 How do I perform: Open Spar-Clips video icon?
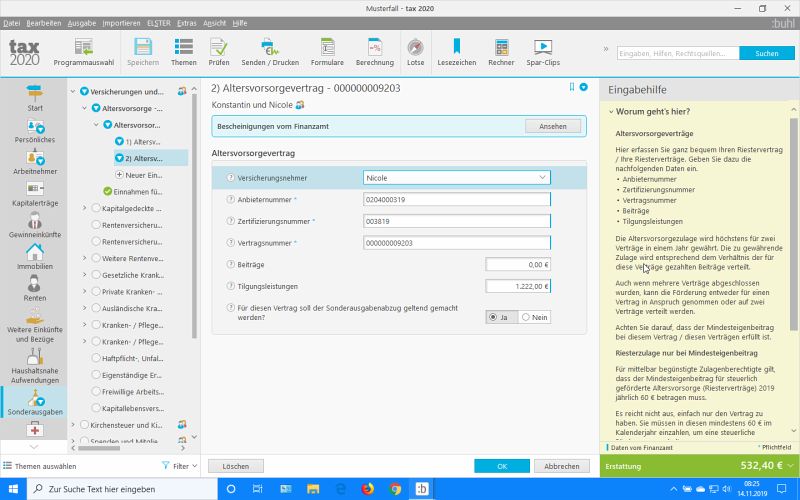[543, 47]
